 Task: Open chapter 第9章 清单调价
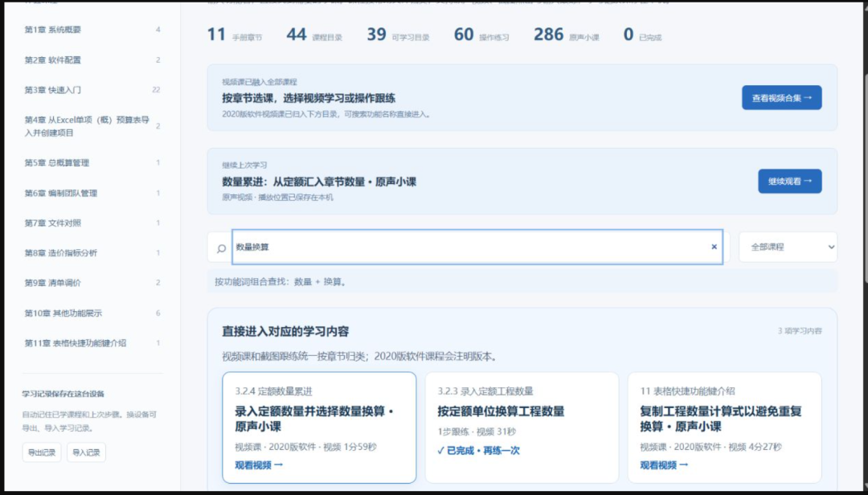(x=92, y=283)
